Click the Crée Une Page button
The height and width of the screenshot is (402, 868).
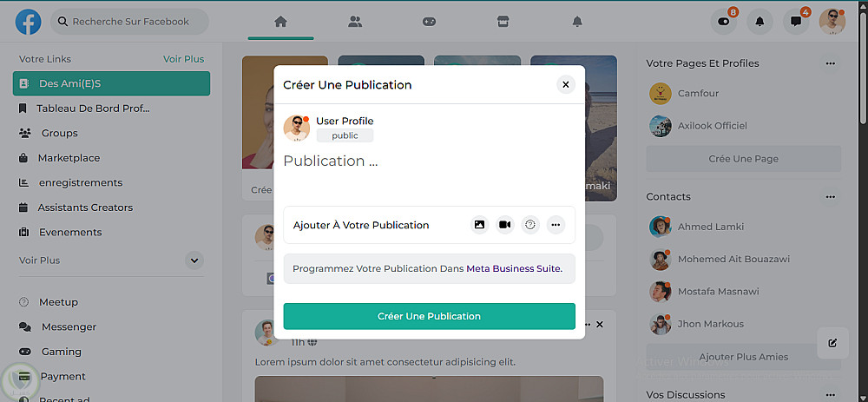point(744,159)
